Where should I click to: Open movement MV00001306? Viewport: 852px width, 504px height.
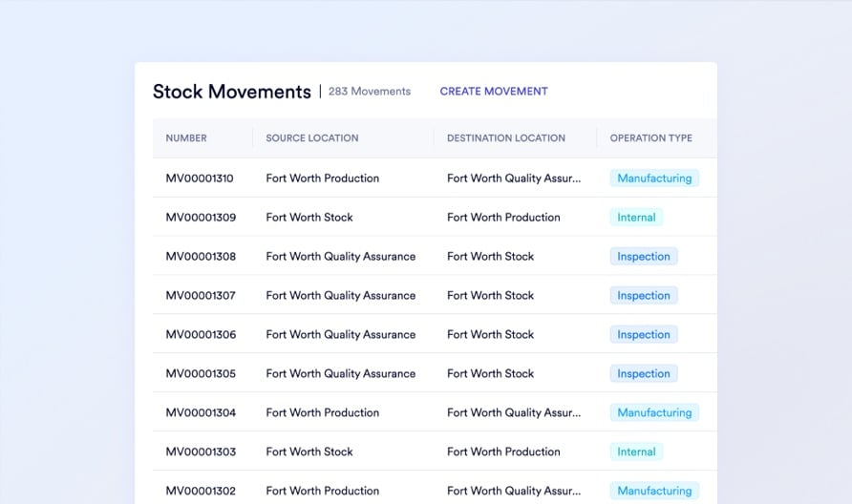tap(201, 334)
